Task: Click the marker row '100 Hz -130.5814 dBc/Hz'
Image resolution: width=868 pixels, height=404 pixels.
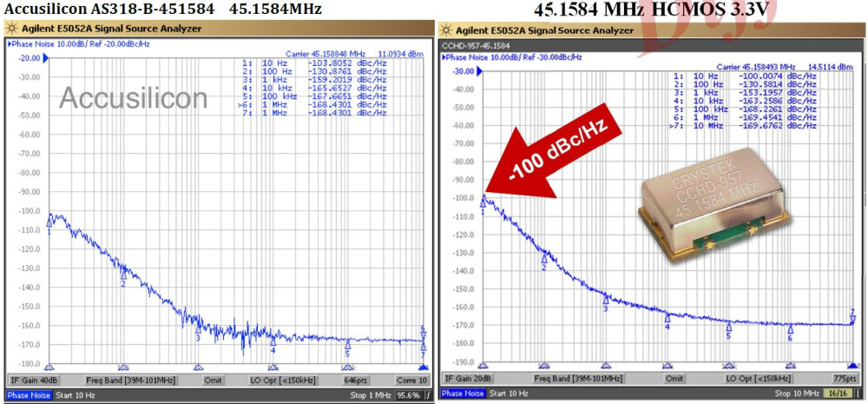Action: (745, 83)
